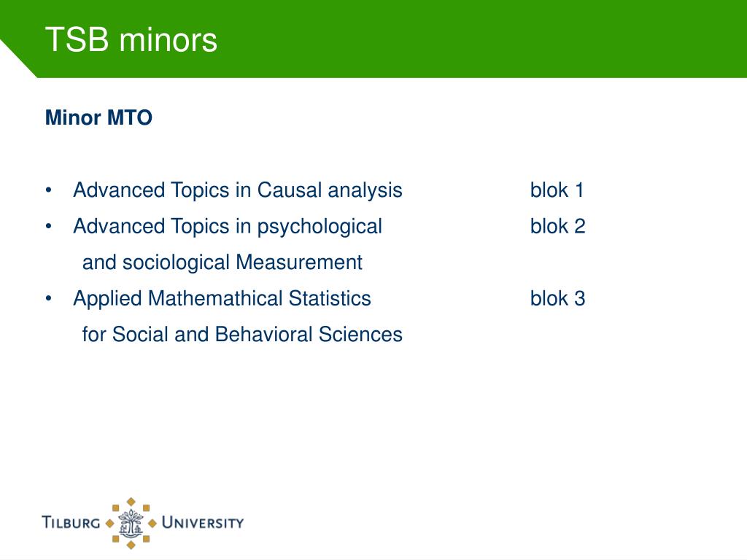The image size is (747, 560).
Task: Click the 'blok 3' label
Action: tap(558, 298)
